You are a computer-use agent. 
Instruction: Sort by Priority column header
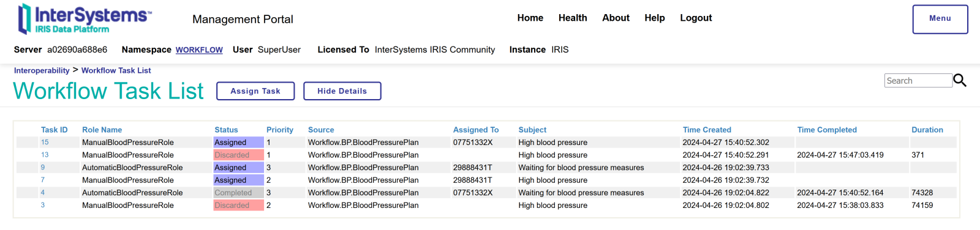point(280,130)
